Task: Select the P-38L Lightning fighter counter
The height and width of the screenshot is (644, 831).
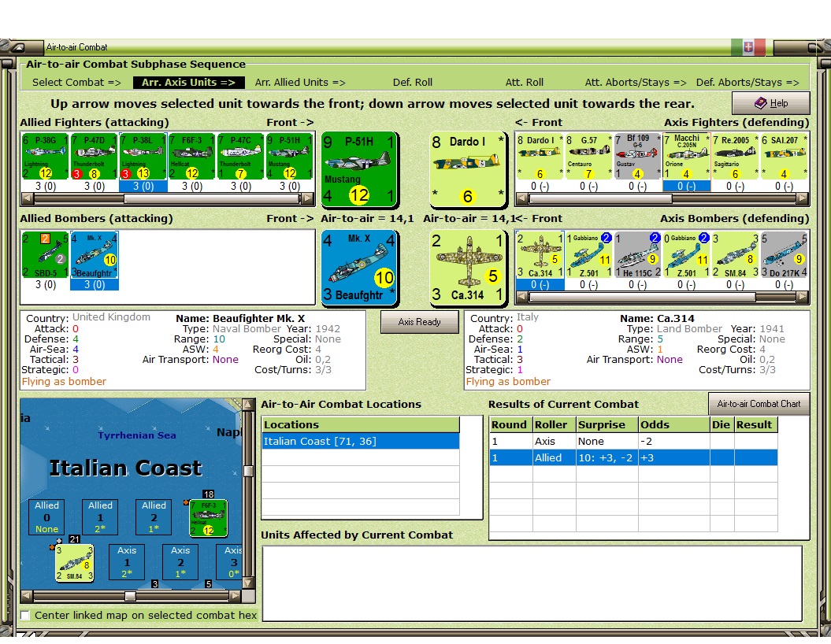Action: (143, 156)
